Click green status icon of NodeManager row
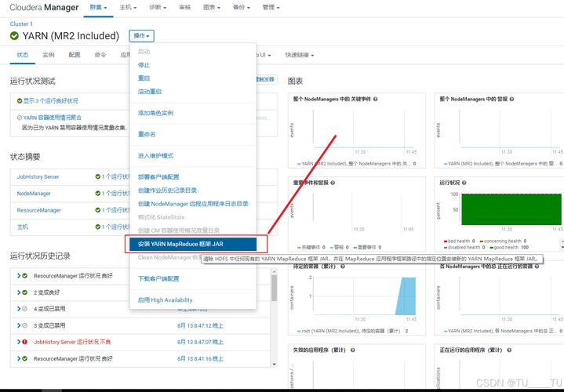 pos(98,194)
